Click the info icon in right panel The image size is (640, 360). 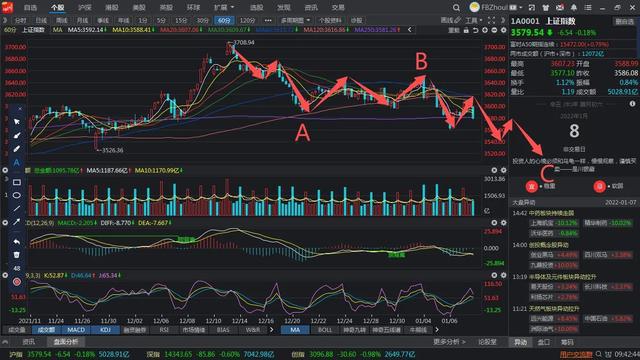click(x=632, y=104)
